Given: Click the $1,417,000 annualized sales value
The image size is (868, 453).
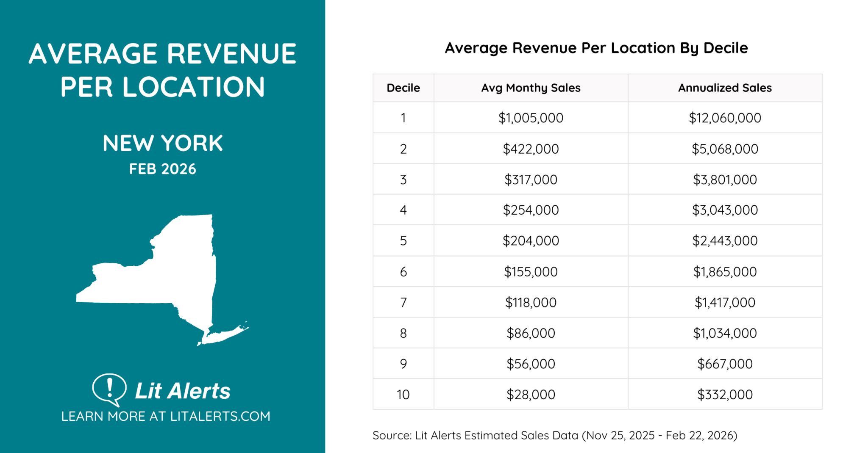Looking at the screenshot, I should [725, 302].
